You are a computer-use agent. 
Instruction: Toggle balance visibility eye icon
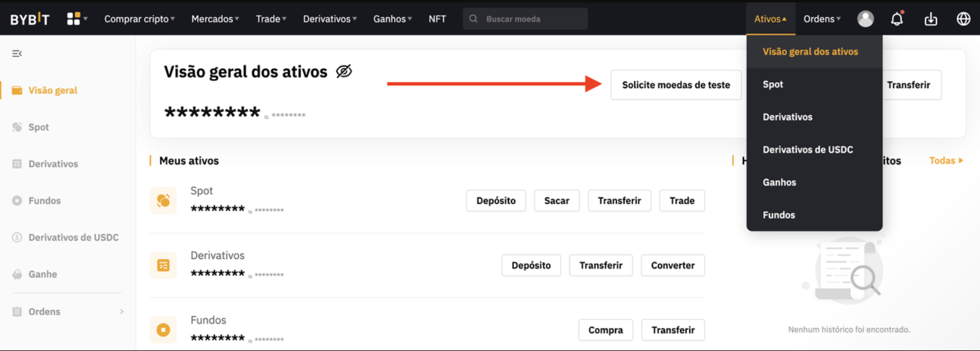(344, 72)
